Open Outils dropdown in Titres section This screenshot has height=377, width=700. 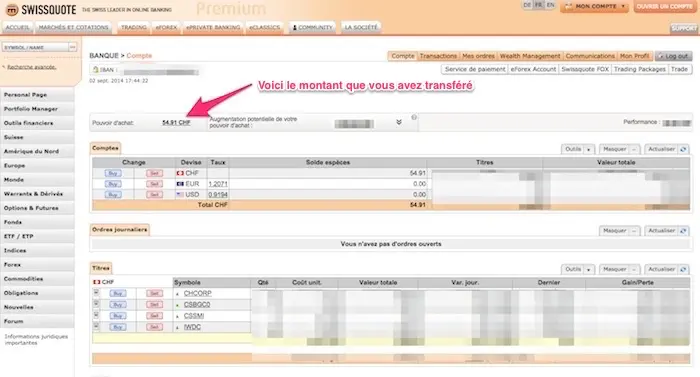tap(578, 269)
